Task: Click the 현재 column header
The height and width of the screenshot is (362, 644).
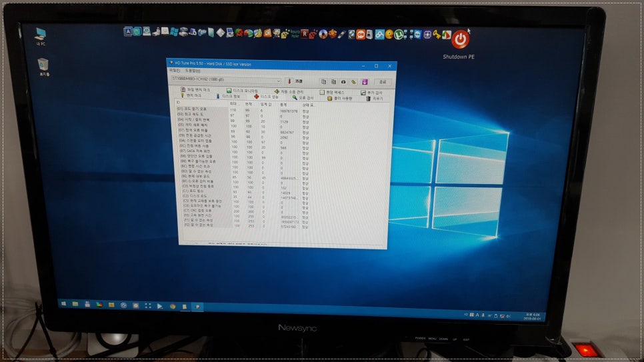Action: click(x=249, y=105)
